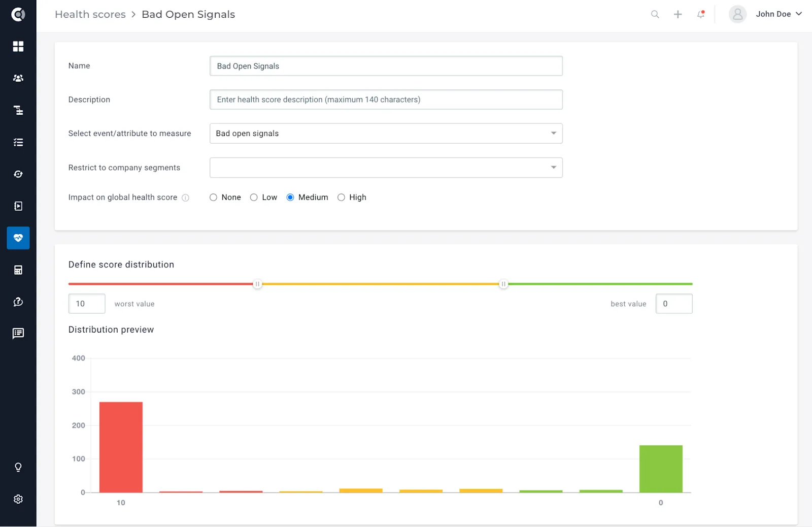Viewport: 812px width, 527px height.
Task: Expand Restrict to company segments dropdown
Action: tap(386, 168)
